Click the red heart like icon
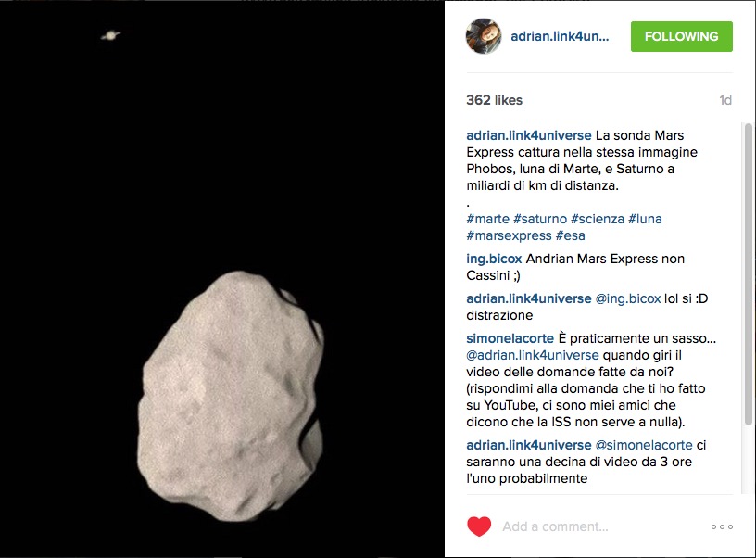 (479, 526)
